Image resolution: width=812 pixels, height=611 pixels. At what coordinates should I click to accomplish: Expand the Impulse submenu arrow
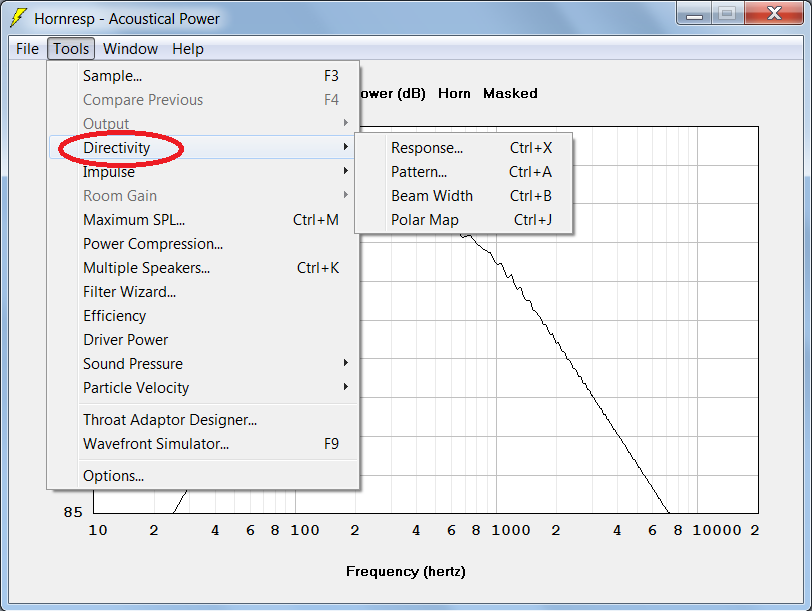(x=345, y=171)
